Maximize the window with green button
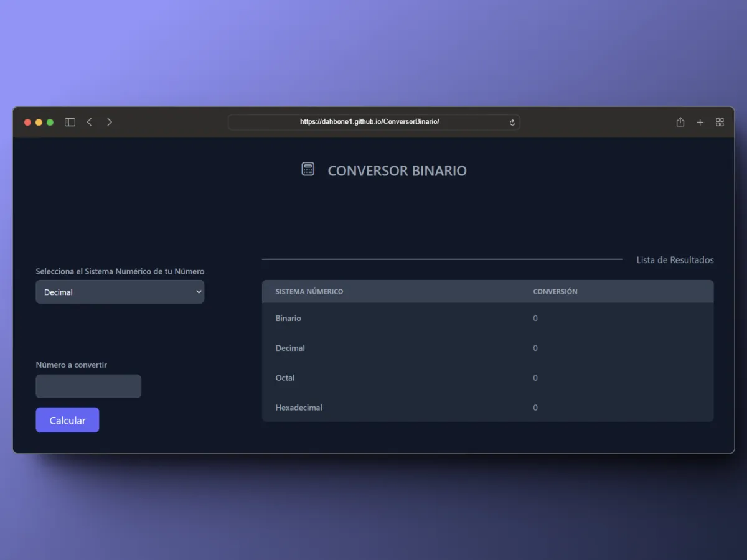 pos(50,123)
